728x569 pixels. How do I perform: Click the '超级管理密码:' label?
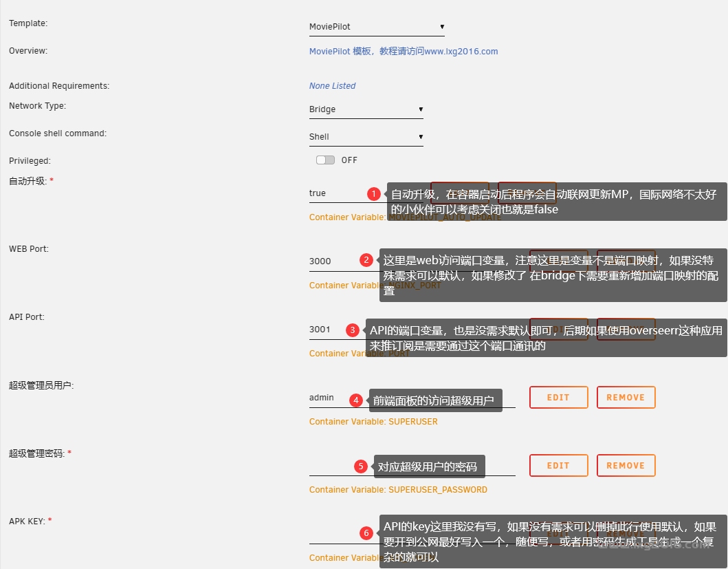36,453
